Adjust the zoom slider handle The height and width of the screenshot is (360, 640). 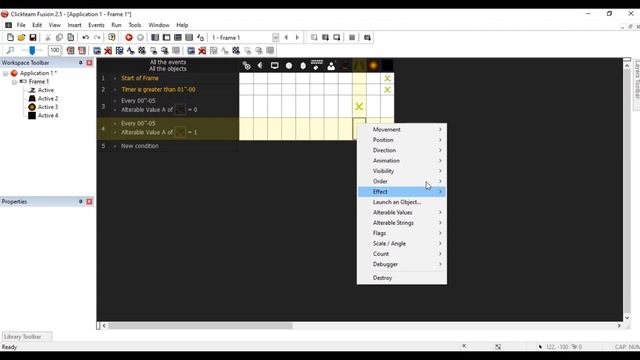tap(32, 50)
